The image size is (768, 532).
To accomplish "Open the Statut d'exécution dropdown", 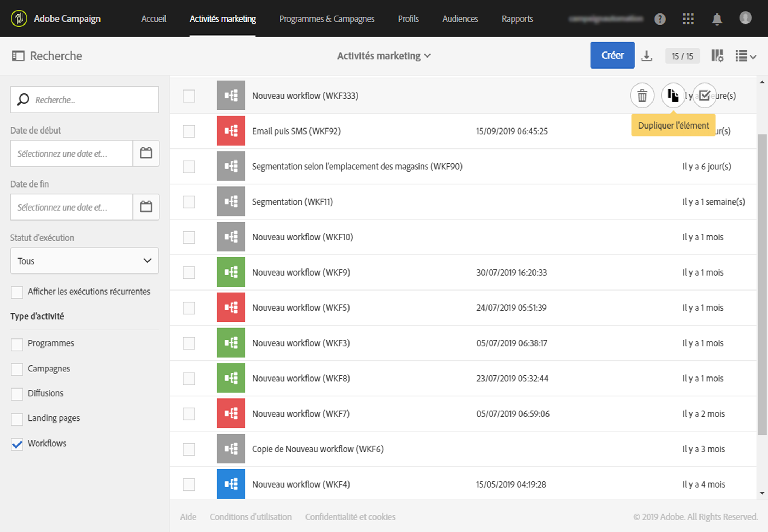I will 85,261.
